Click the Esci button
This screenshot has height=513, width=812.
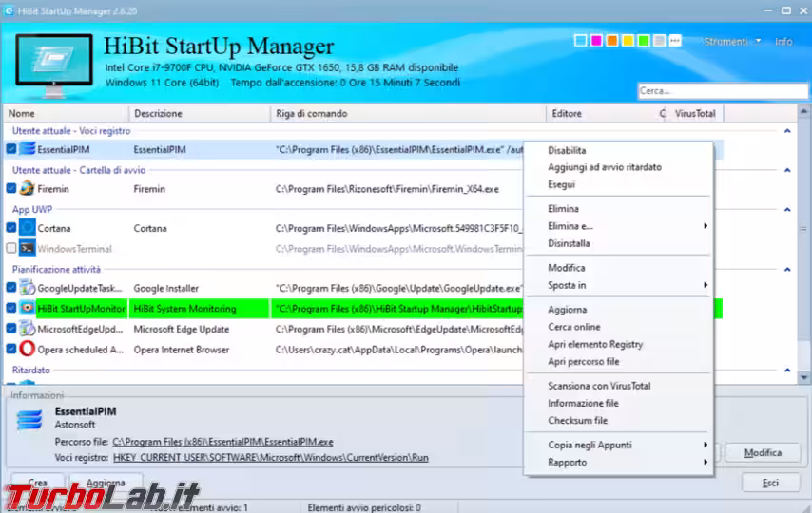770,483
